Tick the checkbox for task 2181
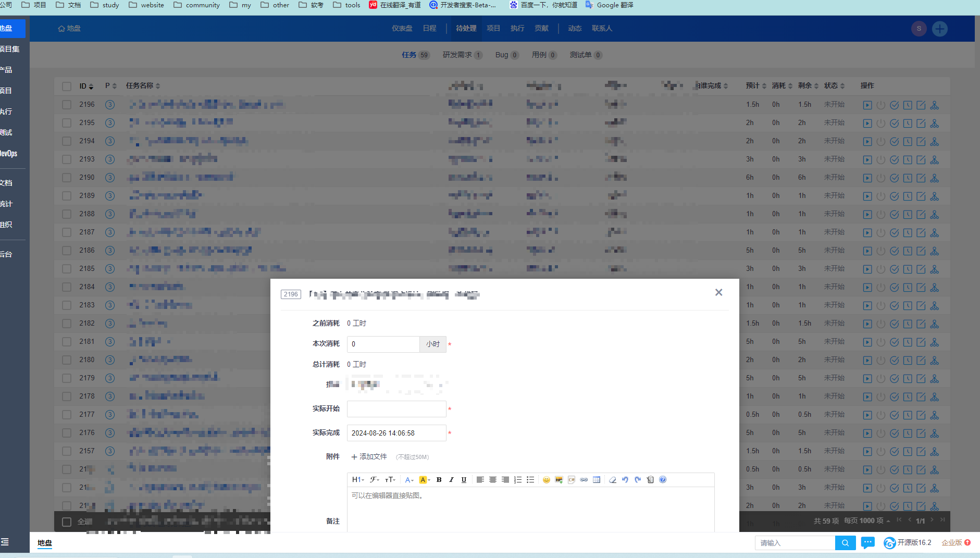The width and height of the screenshot is (980, 558). (67, 342)
